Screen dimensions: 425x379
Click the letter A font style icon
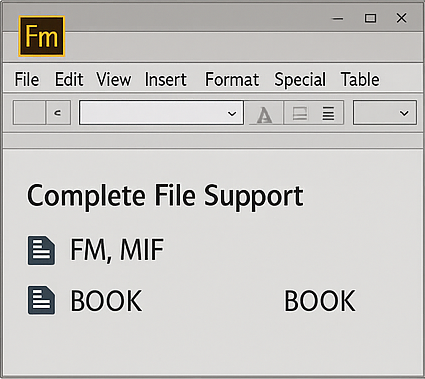[265, 114]
